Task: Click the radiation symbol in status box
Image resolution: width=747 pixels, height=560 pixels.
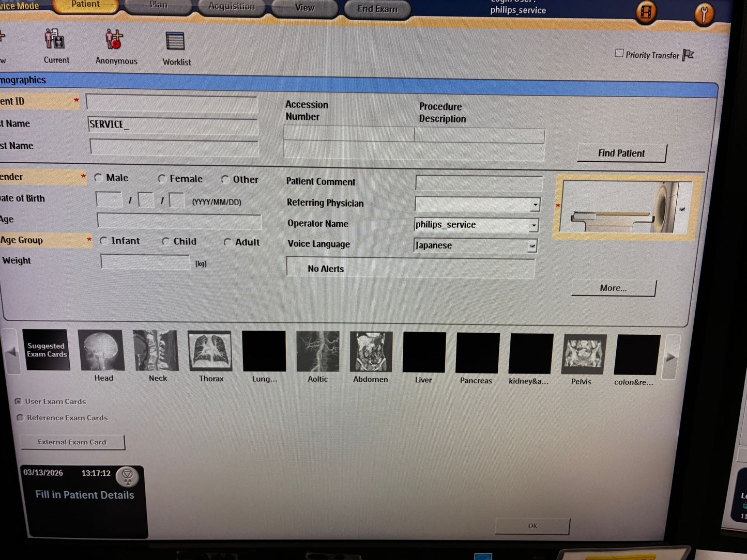Action: [x=127, y=476]
